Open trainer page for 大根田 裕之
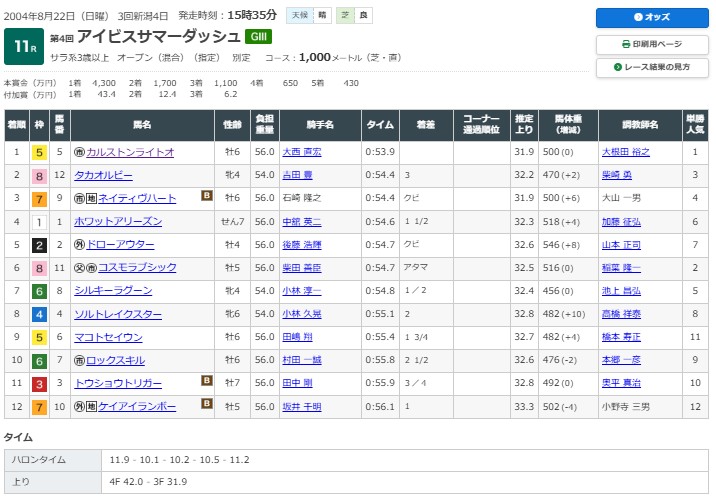The width and height of the screenshot is (716, 498). coord(626,152)
